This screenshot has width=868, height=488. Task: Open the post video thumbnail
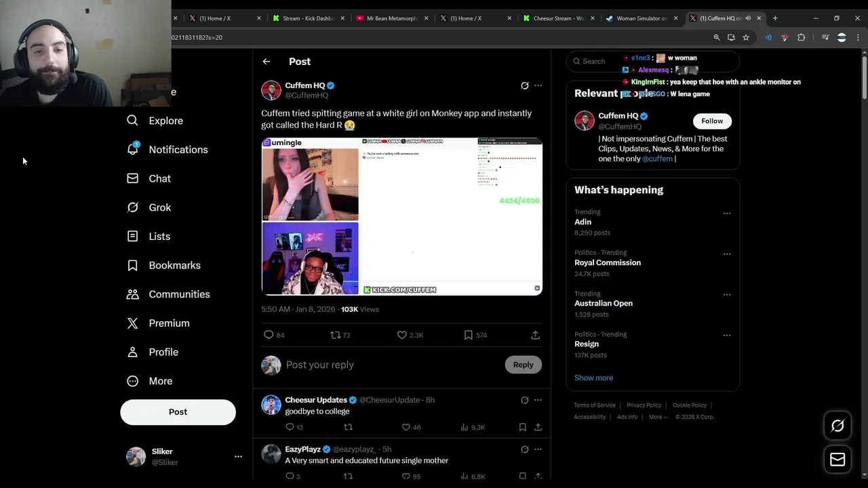point(402,216)
